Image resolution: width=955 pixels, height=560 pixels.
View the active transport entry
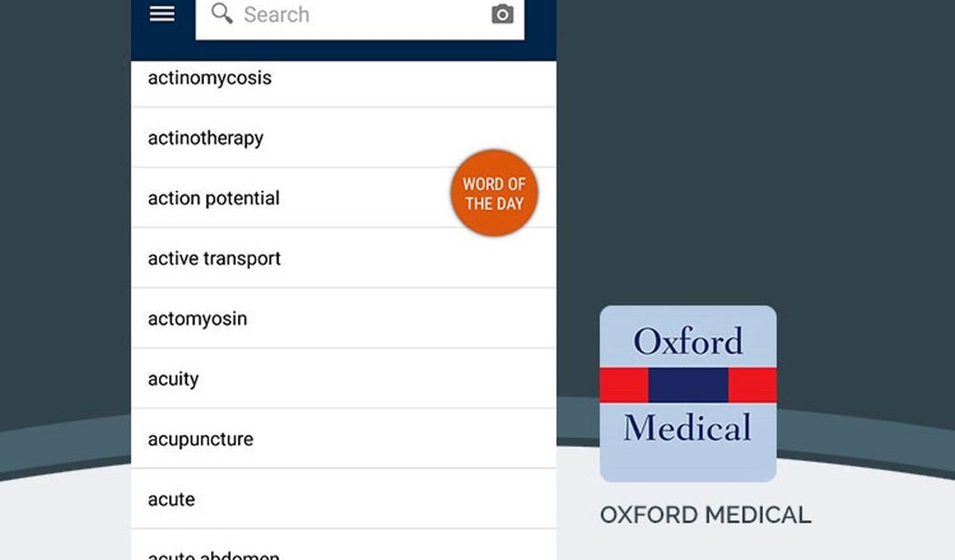pos(344,259)
